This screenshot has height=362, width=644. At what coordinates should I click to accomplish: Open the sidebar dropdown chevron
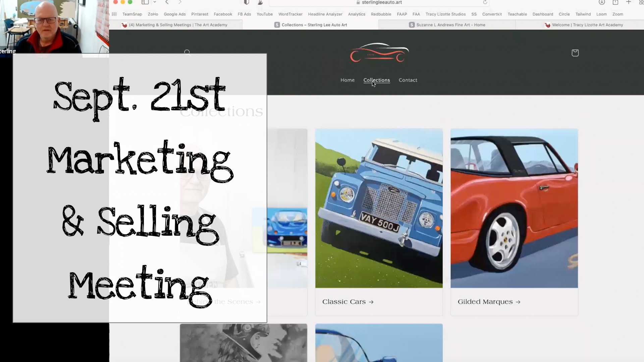tap(155, 2)
